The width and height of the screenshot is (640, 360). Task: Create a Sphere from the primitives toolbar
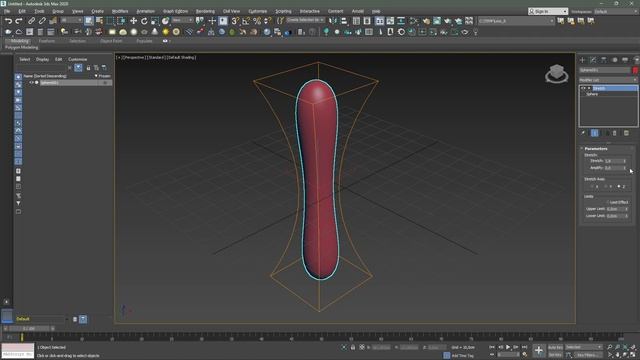coord(133,32)
